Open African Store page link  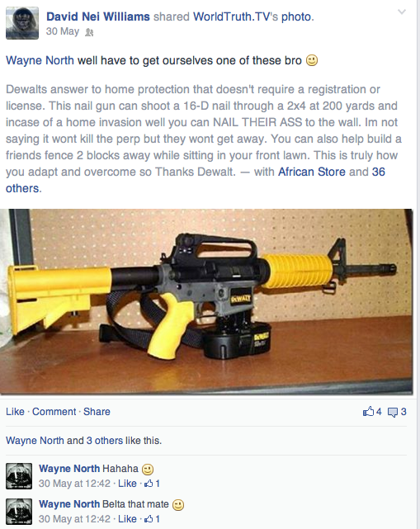pyautogui.click(x=312, y=172)
